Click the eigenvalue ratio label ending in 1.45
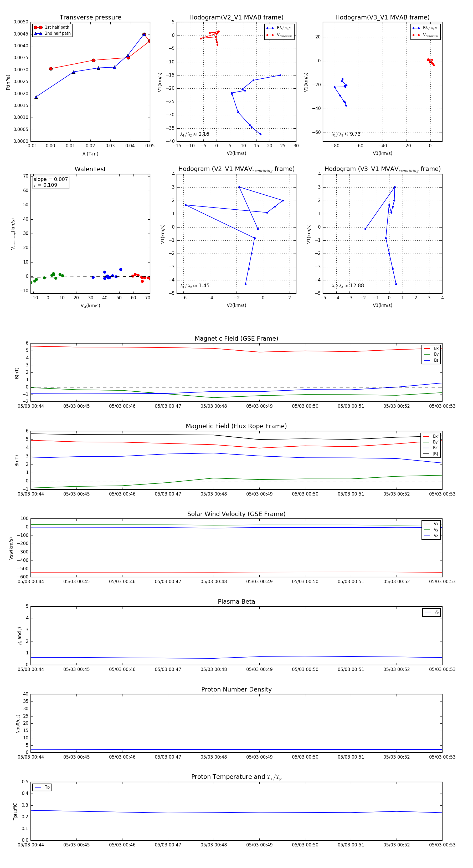Image resolution: width=473 pixels, height=868 pixels. point(194,286)
